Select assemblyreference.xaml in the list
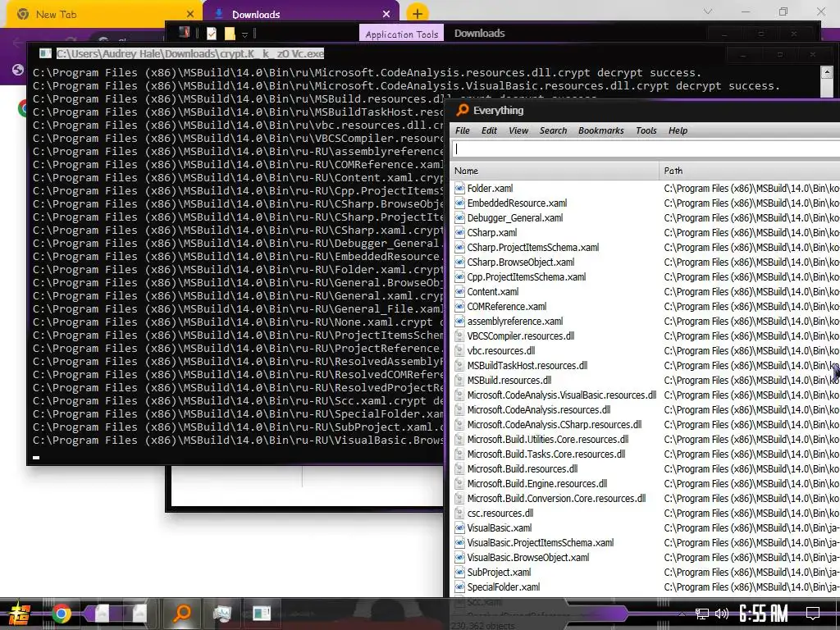The image size is (840, 630). [x=515, y=322]
